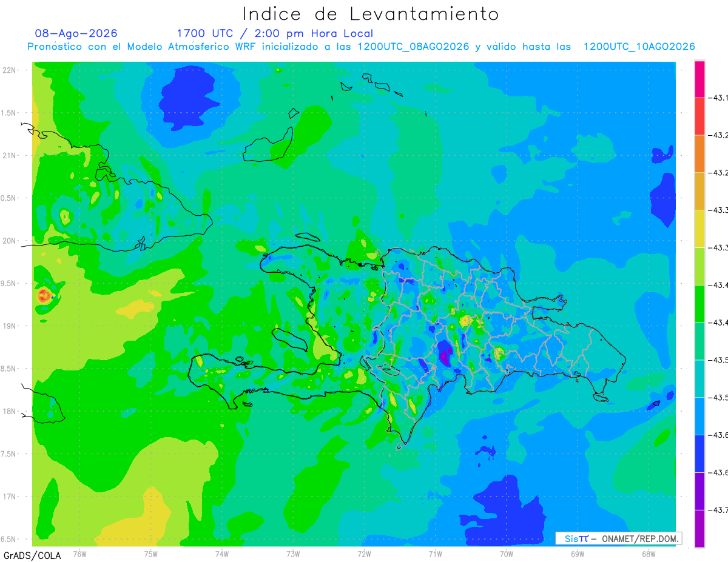Click the 17N latitude label
Viewport: 728px width, 562px height.
point(10,497)
